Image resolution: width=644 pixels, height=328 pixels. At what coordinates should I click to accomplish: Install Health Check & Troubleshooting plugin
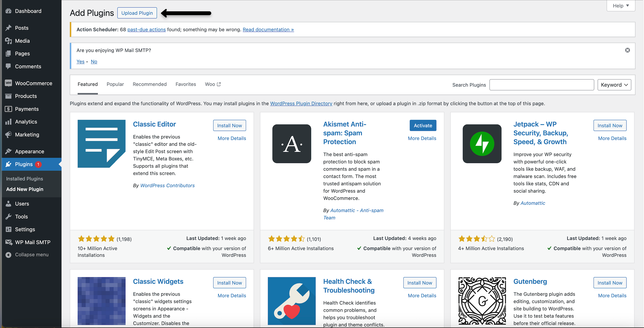[420, 283]
